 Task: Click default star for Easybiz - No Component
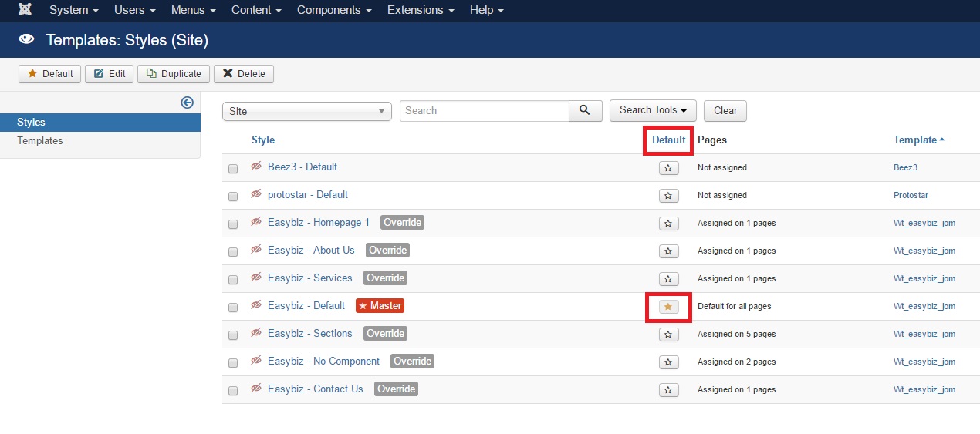[669, 362]
